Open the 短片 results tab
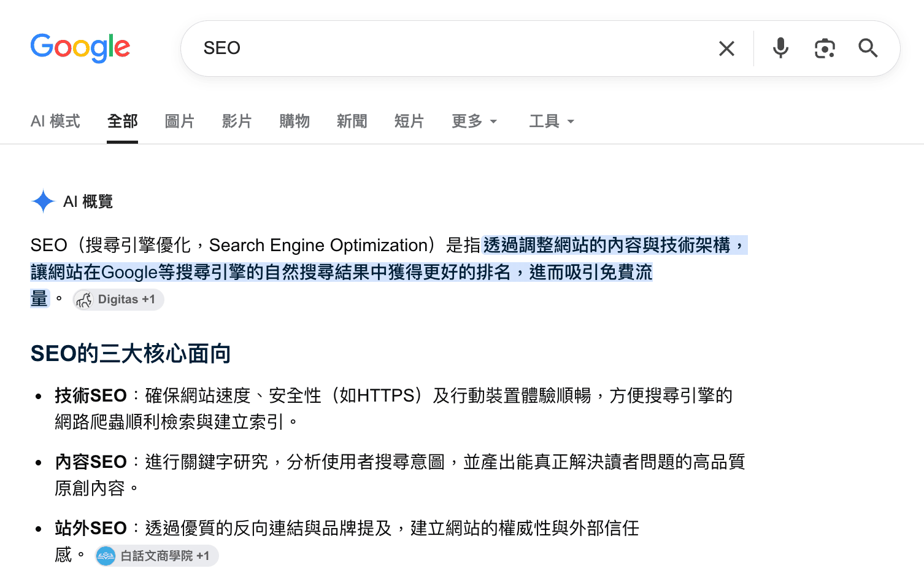 (409, 122)
